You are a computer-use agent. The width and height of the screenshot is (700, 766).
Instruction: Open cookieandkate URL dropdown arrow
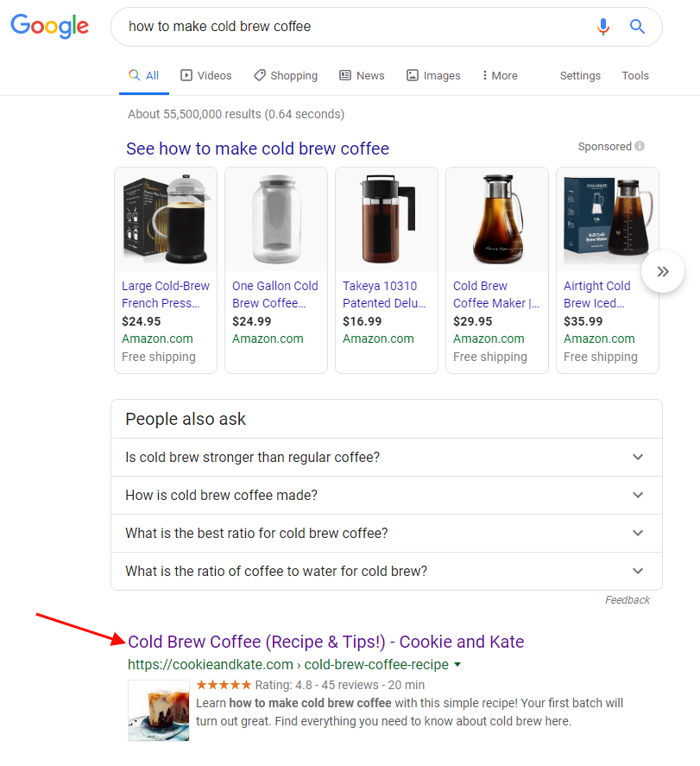457,665
